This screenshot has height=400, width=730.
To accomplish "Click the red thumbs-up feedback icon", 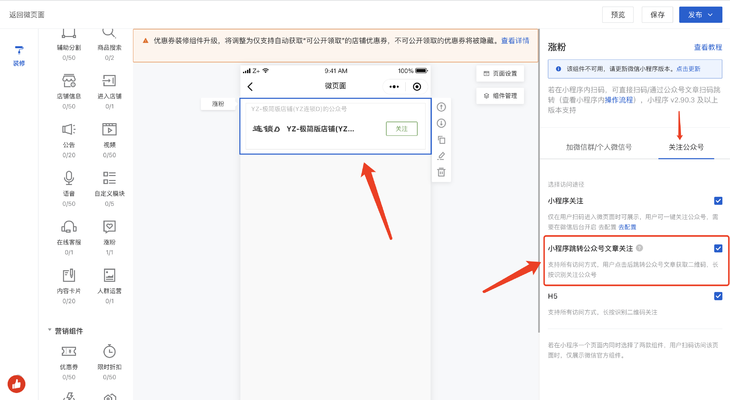I will click(x=17, y=384).
